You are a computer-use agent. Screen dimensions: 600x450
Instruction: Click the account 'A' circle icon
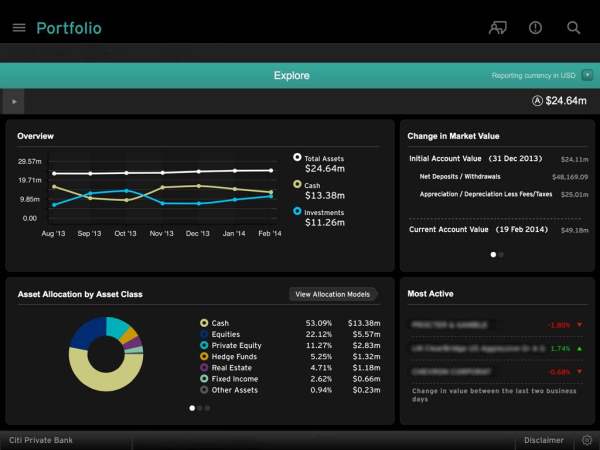537,100
